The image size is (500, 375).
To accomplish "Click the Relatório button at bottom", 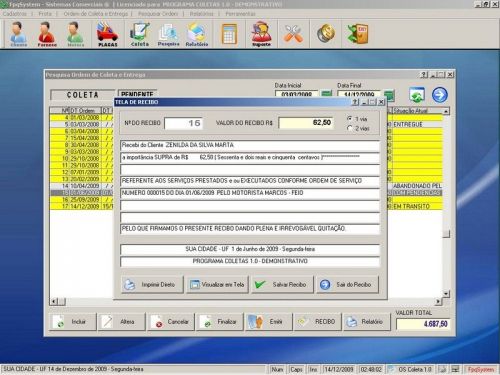I will coord(367,322).
